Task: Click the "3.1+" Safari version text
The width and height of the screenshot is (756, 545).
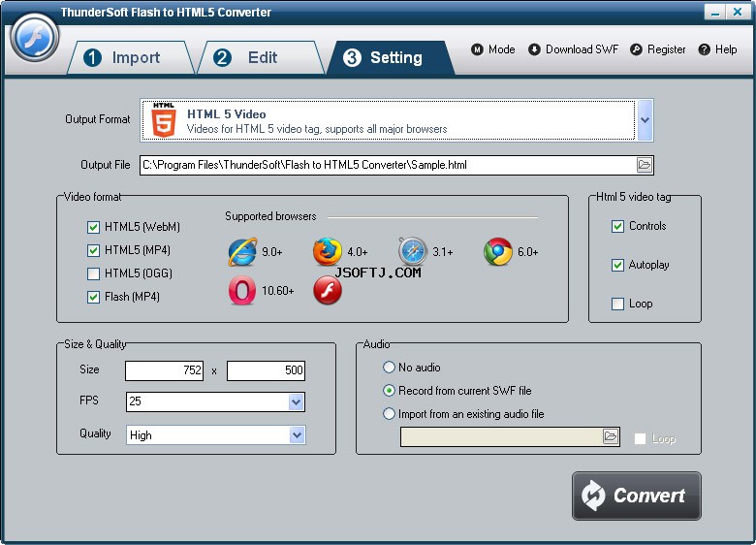Action: click(443, 252)
